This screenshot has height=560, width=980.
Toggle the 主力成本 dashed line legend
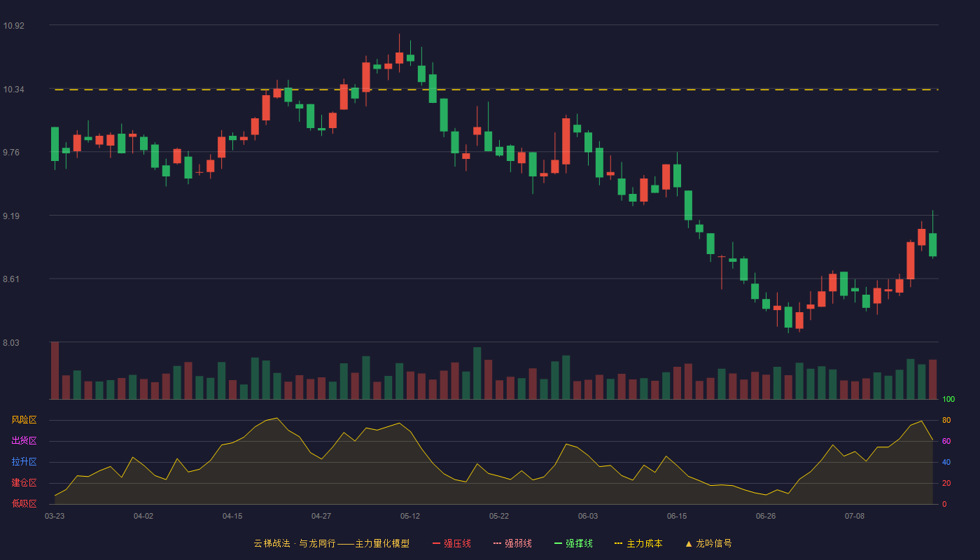[638, 543]
